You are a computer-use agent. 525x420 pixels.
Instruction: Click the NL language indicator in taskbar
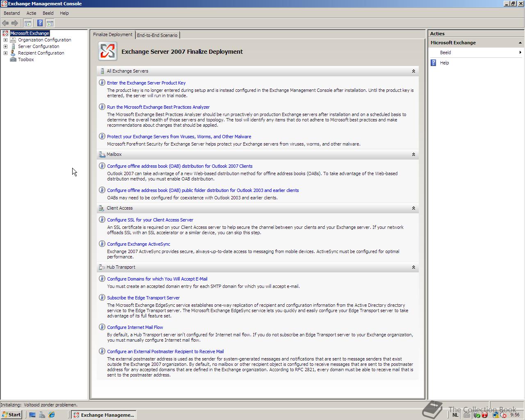pyautogui.click(x=455, y=415)
